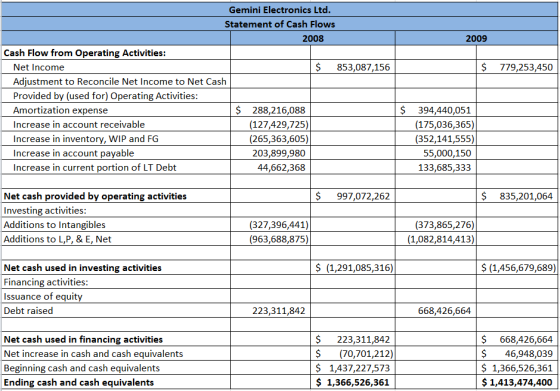Select the value (1,082,814,413)
Viewport: 560px width, 391px height.
pyautogui.click(x=441, y=239)
